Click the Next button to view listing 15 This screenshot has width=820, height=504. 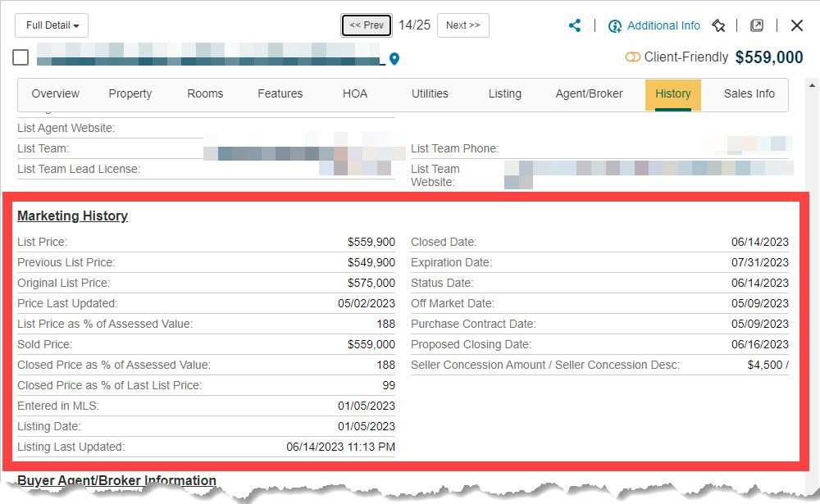tap(462, 25)
